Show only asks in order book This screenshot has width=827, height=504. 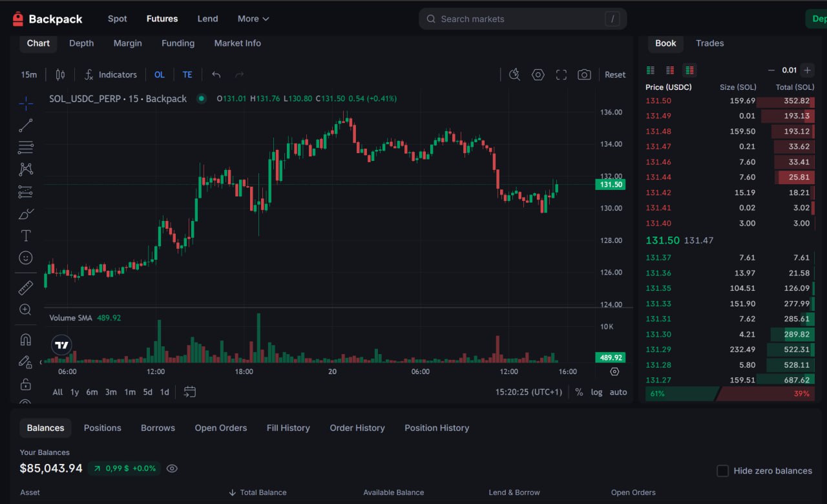click(x=670, y=70)
